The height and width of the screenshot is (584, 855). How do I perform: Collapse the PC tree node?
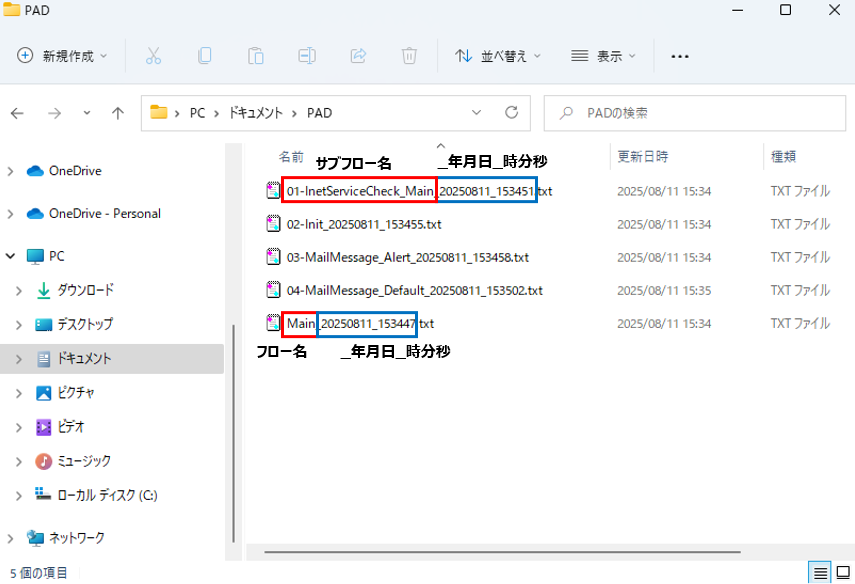tap(10, 256)
